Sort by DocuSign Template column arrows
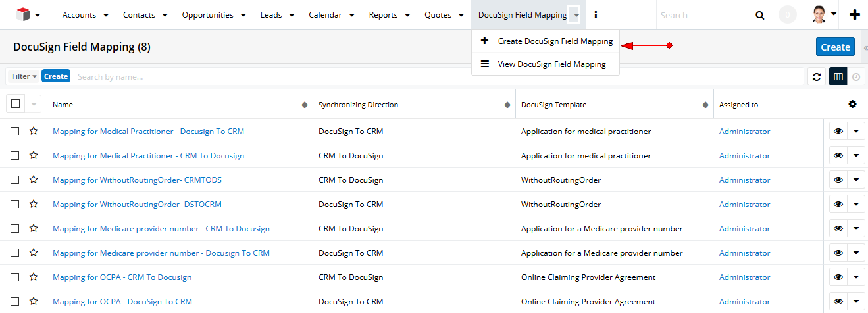Image resolution: width=868 pixels, height=313 pixels. coord(705,105)
